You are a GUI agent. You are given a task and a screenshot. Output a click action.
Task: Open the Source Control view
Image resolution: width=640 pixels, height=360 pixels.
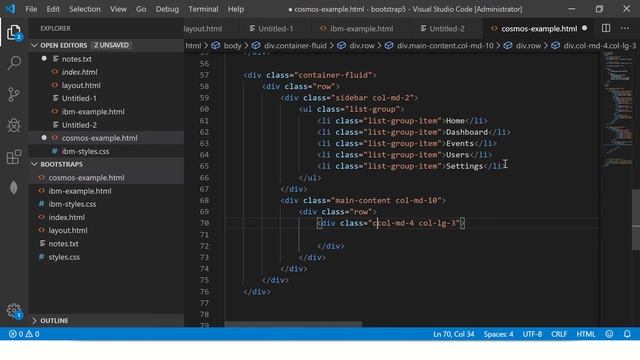14,94
